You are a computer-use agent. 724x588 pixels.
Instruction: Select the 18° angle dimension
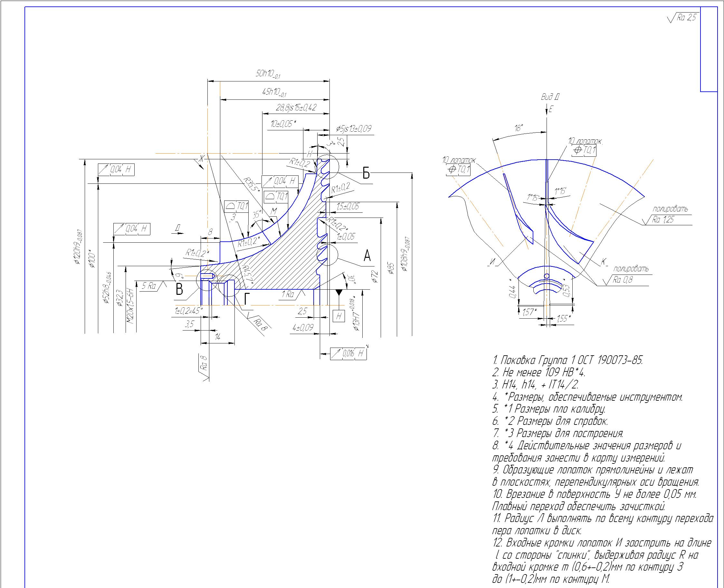tap(519, 128)
